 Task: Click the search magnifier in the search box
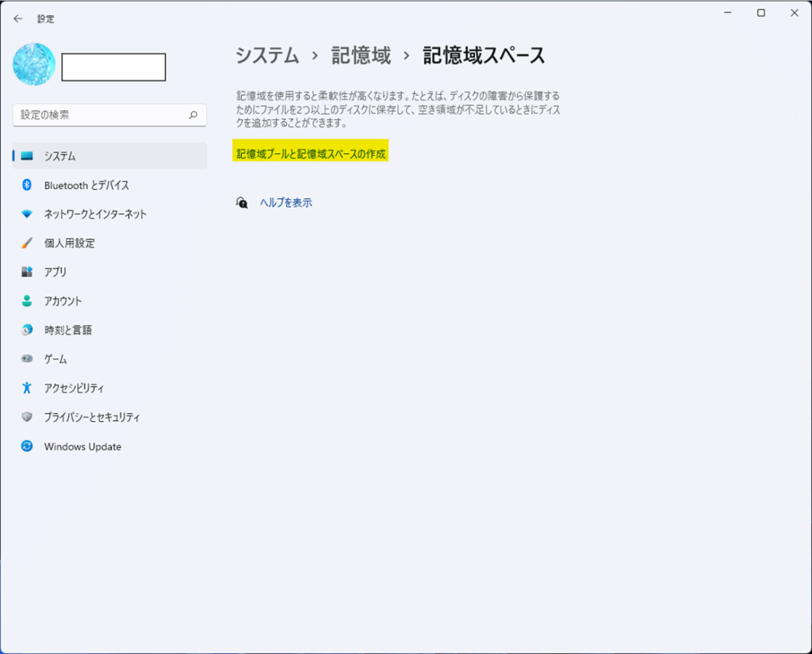193,115
